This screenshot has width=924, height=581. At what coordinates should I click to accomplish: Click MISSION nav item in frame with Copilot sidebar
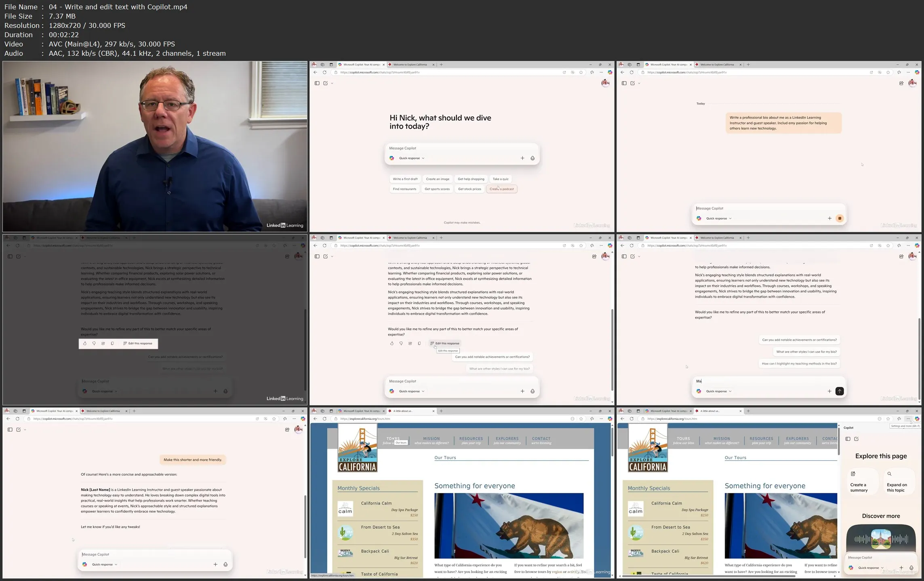click(x=722, y=440)
